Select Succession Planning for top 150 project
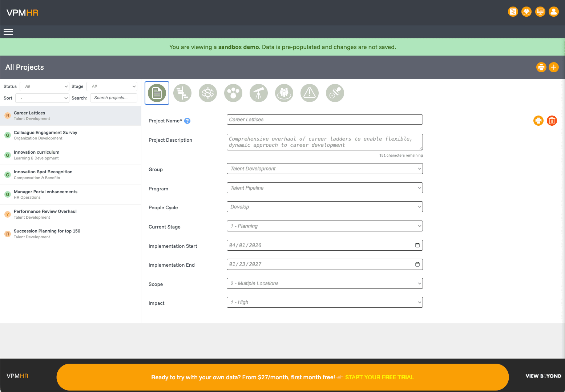565x392 pixels. [47, 234]
